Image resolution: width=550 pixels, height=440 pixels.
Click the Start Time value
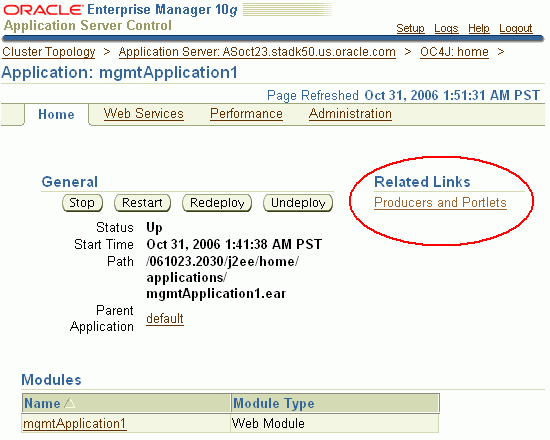tap(234, 244)
